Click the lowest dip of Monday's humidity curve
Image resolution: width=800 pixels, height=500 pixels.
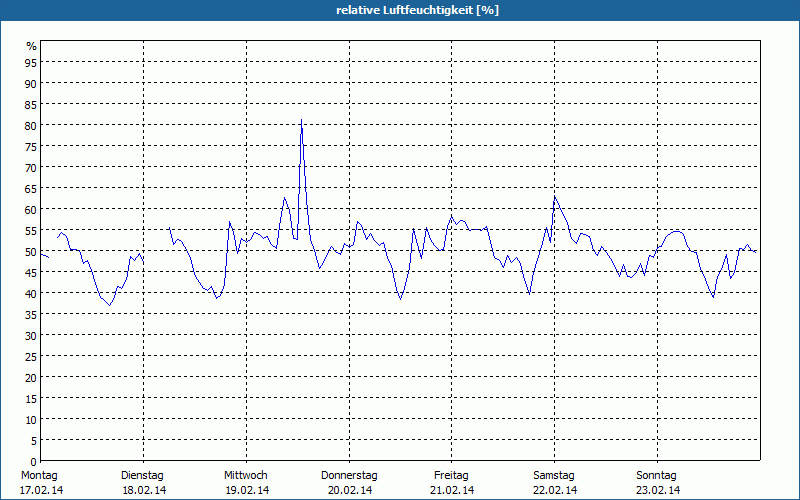110,305
